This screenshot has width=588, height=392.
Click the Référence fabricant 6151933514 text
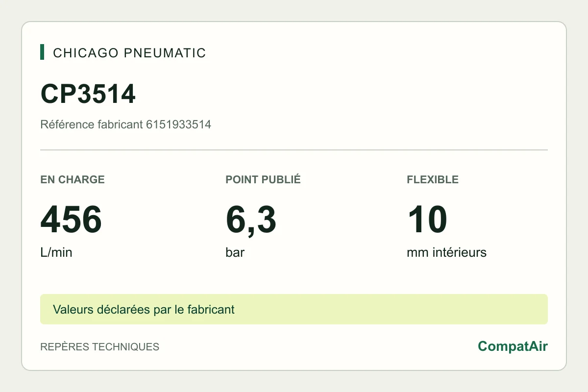point(125,124)
